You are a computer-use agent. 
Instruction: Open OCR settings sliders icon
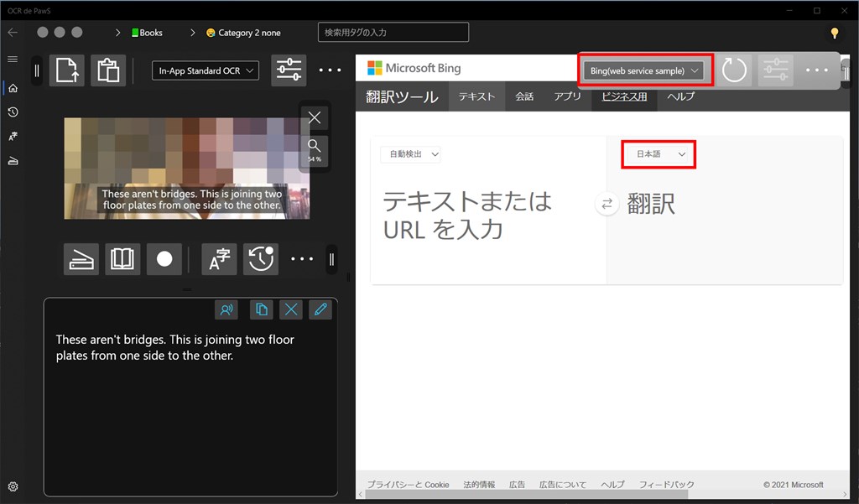(289, 70)
